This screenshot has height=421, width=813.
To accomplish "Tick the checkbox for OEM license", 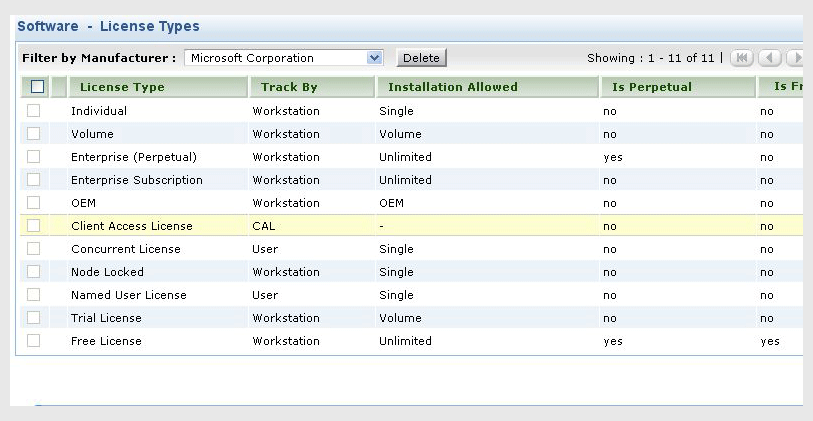I will (33, 203).
